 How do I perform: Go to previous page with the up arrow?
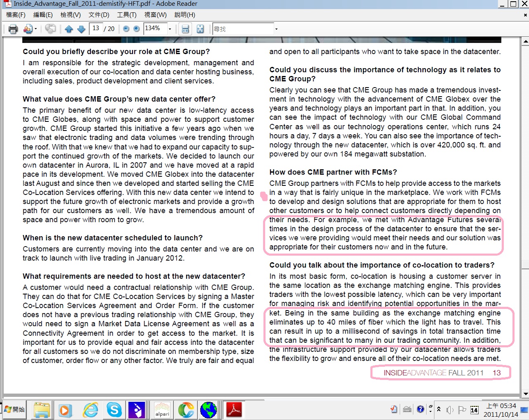pos(69,29)
